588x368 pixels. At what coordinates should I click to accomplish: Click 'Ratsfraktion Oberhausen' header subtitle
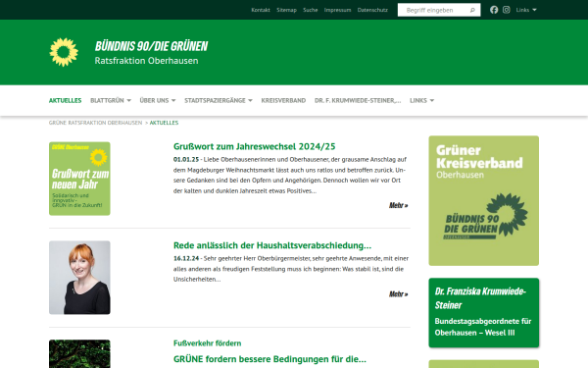tap(146, 61)
